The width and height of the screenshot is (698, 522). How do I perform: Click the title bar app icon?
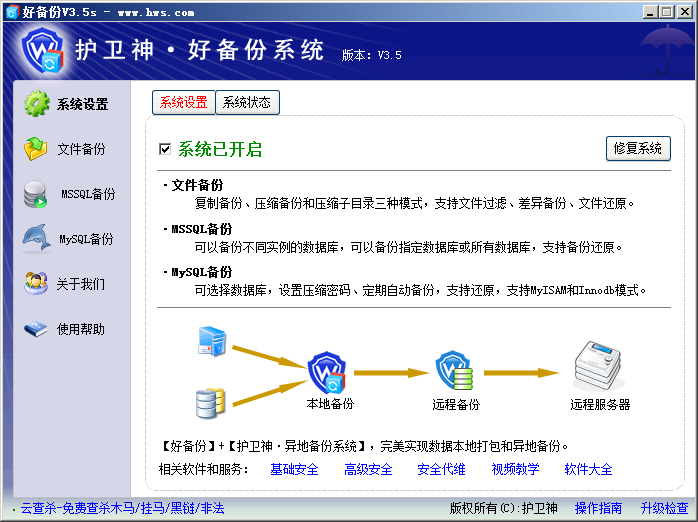(12, 12)
